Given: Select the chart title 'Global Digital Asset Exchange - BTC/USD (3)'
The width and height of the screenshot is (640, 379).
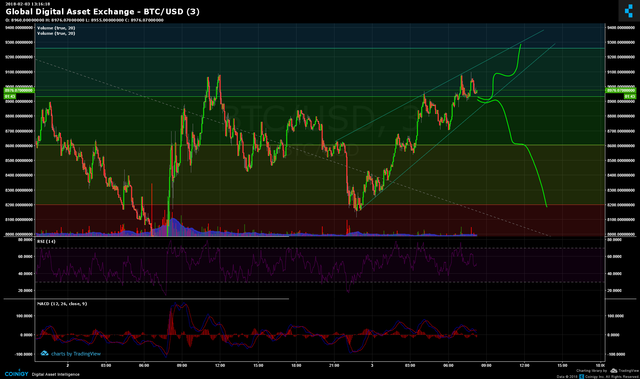Looking at the screenshot, I should pos(102,12).
